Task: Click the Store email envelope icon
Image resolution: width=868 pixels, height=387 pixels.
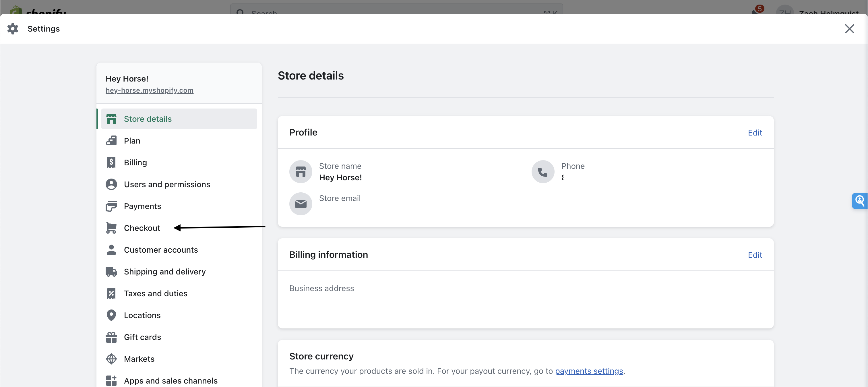Action: (x=301, y=204)
